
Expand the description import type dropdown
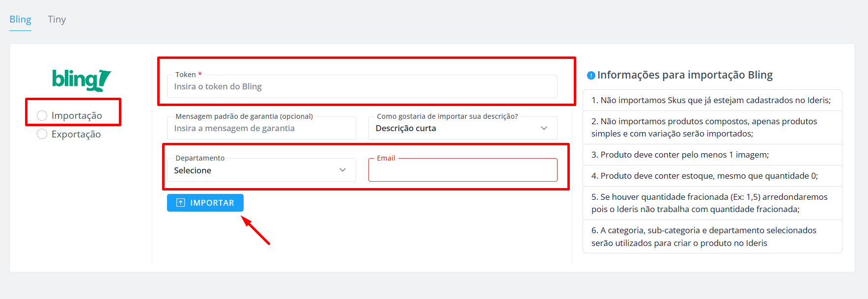click(x=463, y=128)
